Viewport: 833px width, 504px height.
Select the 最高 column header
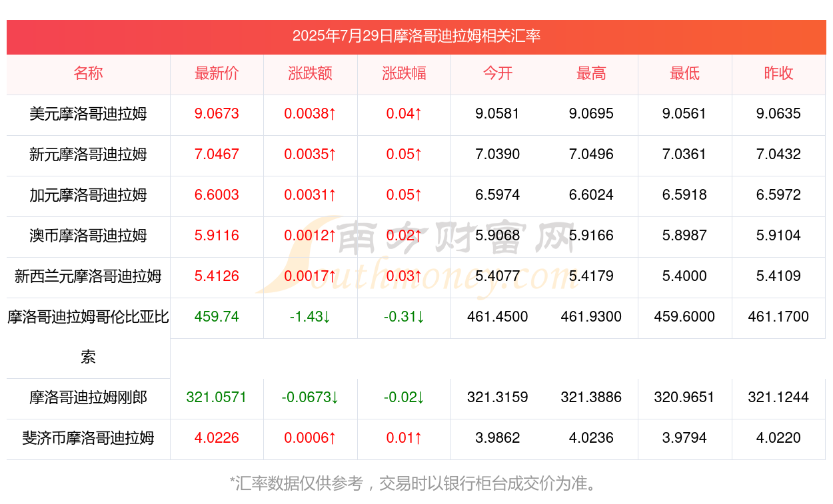coord(591,73)
